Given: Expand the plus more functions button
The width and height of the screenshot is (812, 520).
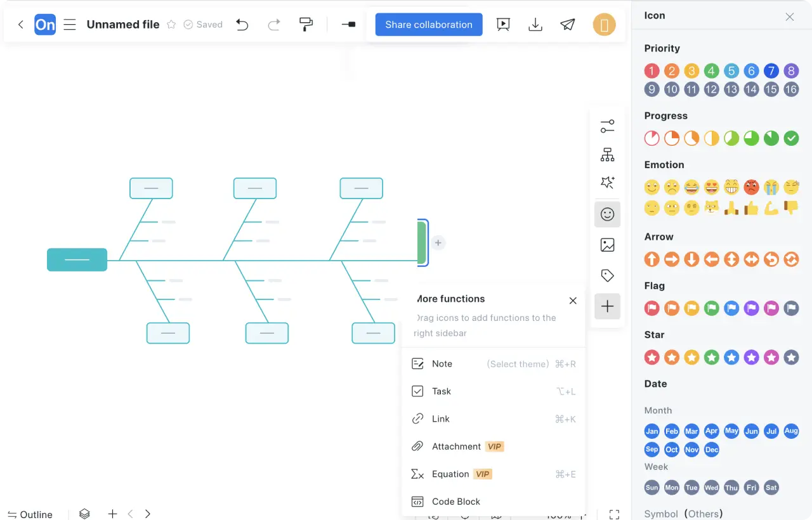Looking at the screenshot, I should click(607, 307).
